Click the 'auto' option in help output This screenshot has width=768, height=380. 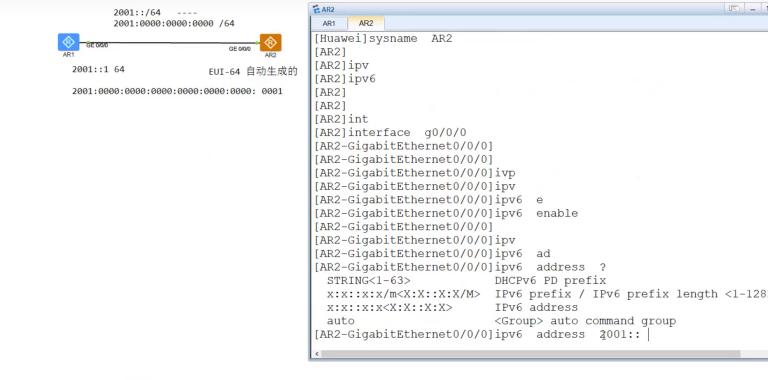pyautogui.click(x=340, y=321)
